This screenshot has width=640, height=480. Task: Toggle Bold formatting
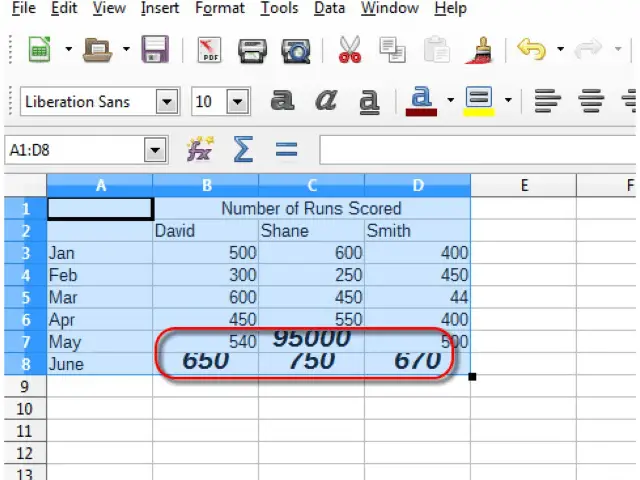coord(282,100)
